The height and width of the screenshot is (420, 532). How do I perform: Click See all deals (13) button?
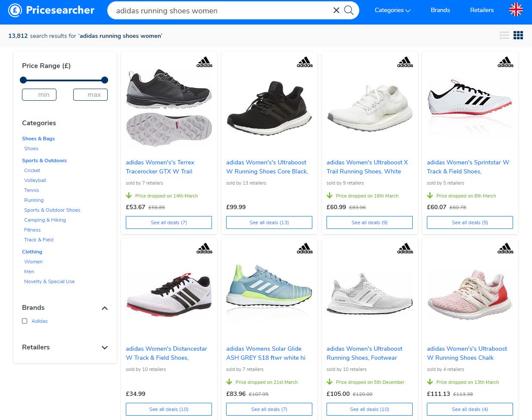point(269,222)
